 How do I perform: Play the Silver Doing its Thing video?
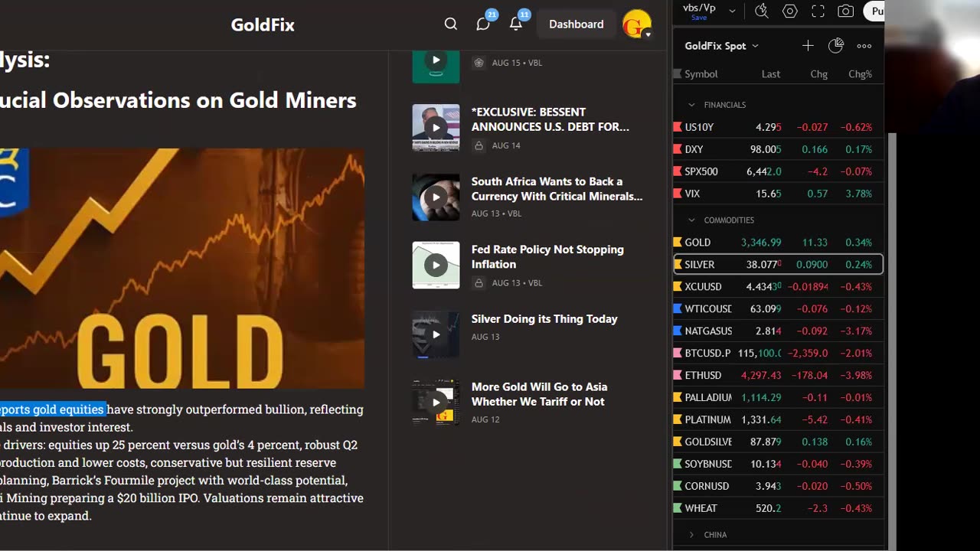[x=436, y=334]
